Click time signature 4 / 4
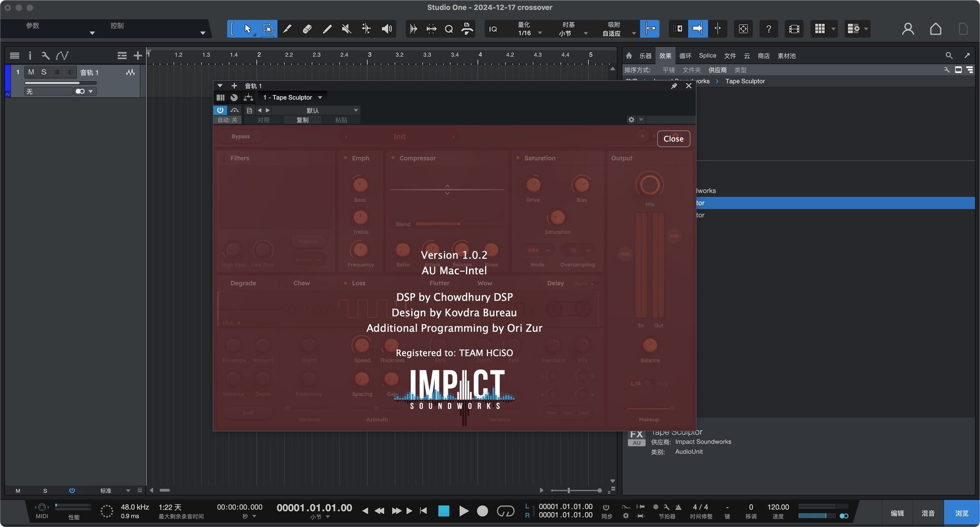 click(700, 507)
